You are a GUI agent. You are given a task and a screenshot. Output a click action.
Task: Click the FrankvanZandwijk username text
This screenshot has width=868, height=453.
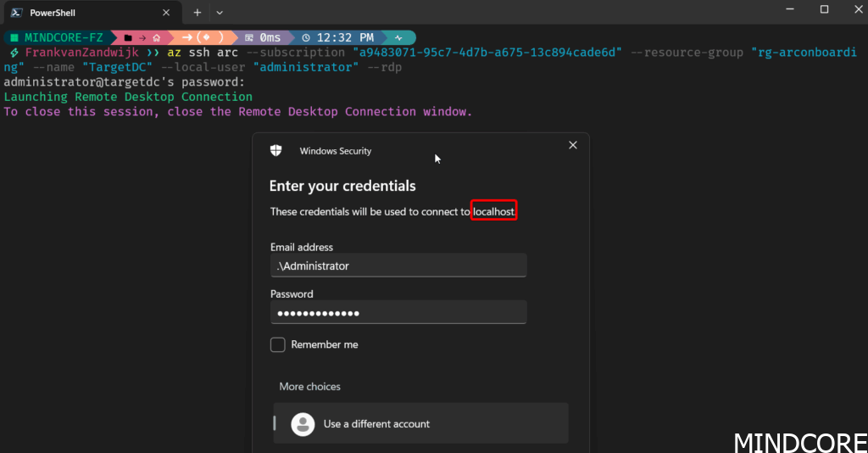(x=82, y=53)
